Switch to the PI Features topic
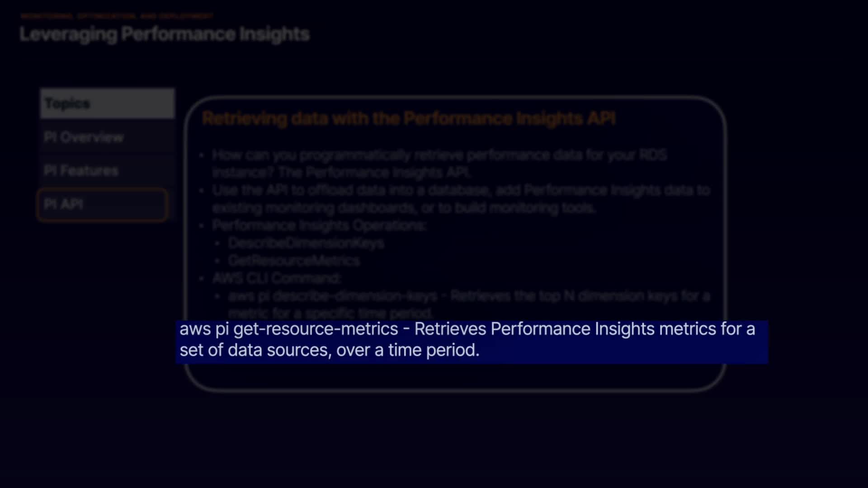The width and height of the screenshot is (868, 488). coord(81,170)
